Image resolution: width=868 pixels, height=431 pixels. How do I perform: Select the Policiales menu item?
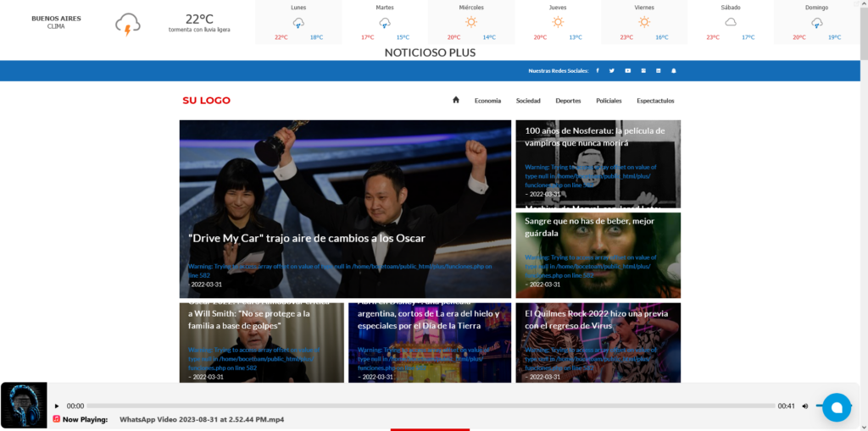(x=609, y=101)
